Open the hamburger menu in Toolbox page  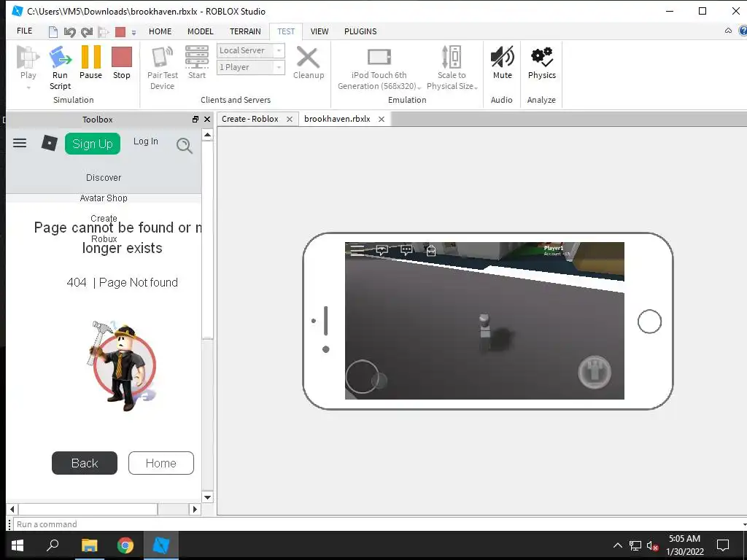point(20,143)
